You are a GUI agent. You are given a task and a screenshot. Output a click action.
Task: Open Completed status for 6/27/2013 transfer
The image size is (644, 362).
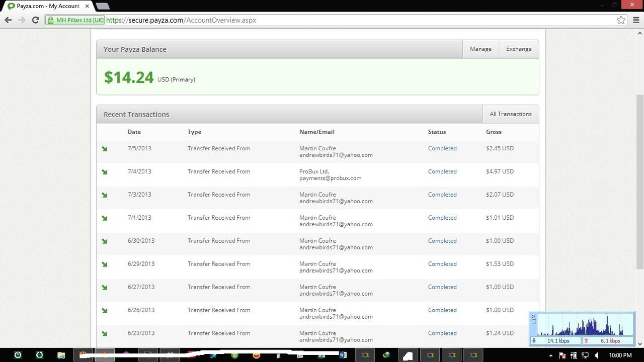click(442, 287)
